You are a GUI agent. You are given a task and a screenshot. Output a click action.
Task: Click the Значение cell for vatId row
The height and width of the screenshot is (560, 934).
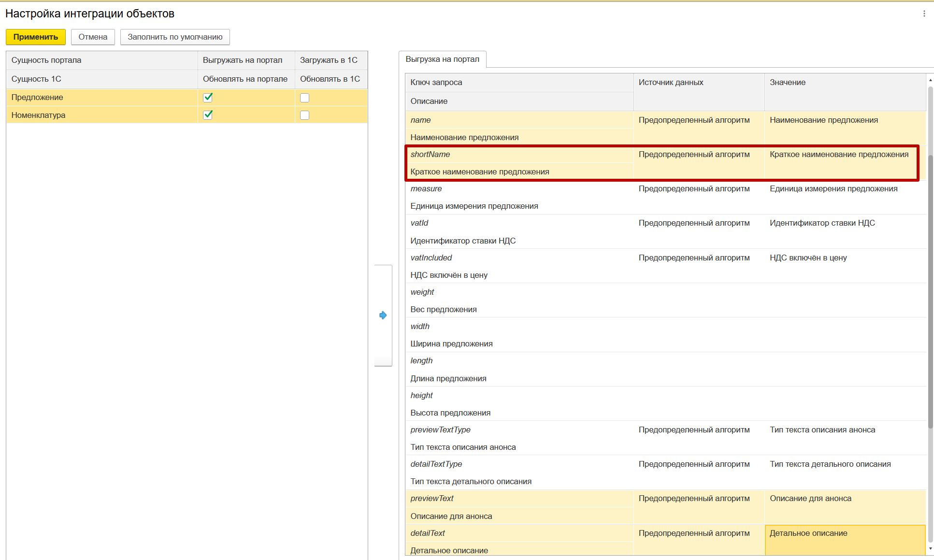[822, 223]
